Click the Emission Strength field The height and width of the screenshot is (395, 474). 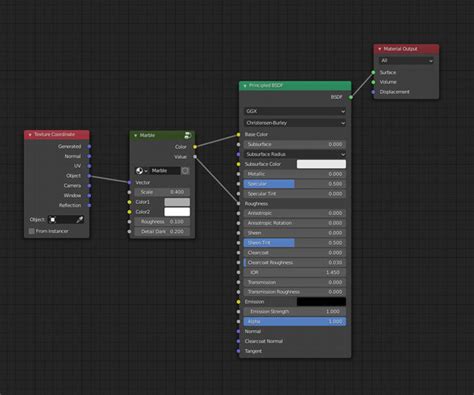pos(295,311)
